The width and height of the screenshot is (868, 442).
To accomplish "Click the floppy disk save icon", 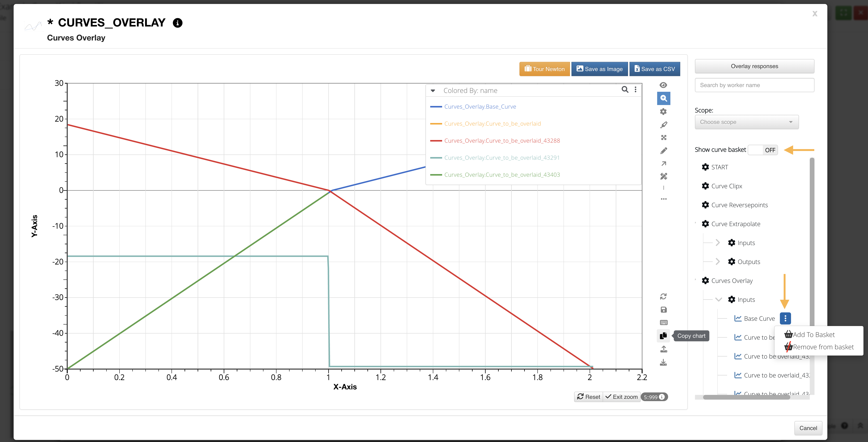I will click(663, 310).
